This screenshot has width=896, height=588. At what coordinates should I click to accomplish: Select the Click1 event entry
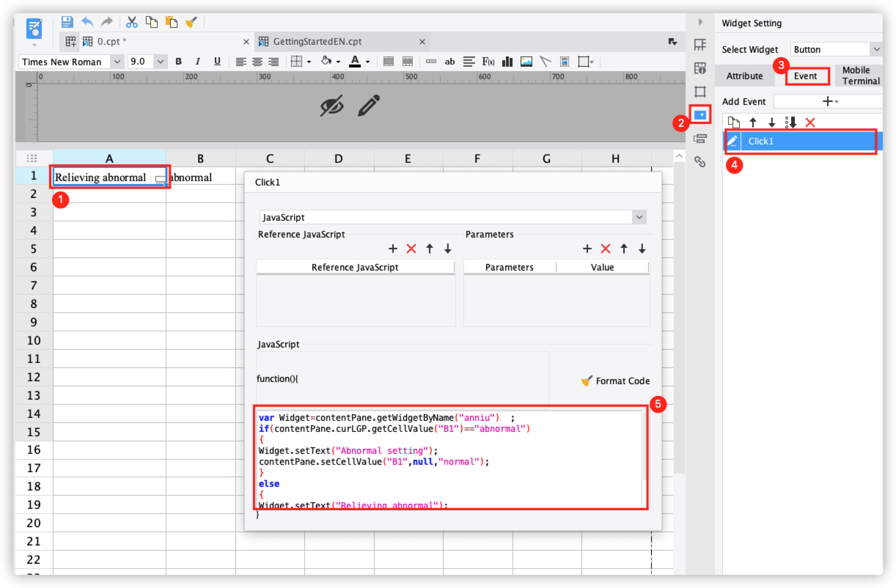799,141
